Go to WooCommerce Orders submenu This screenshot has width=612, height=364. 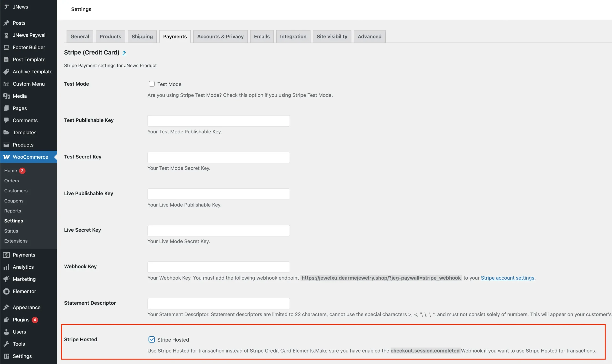click(x=11, y=180)
